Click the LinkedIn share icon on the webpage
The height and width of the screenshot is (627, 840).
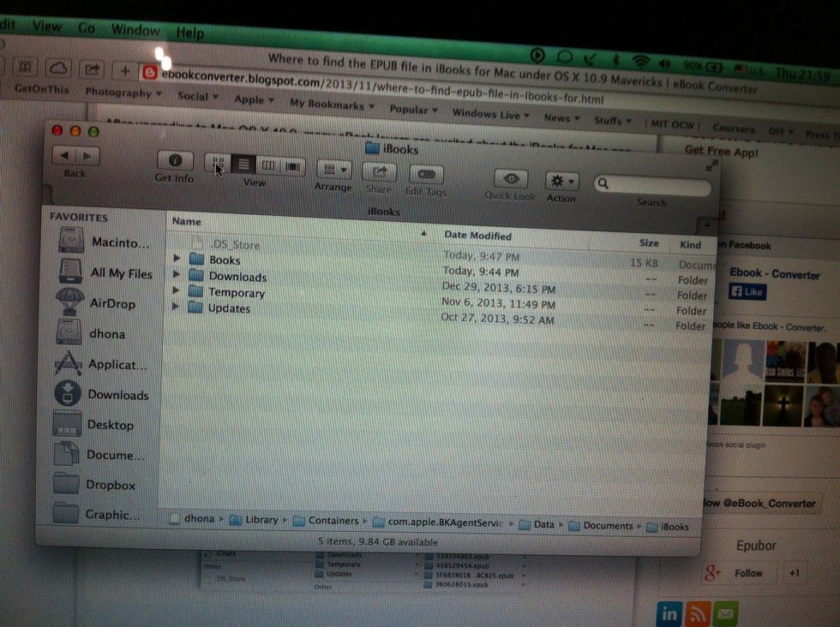(x=669, y=614)
